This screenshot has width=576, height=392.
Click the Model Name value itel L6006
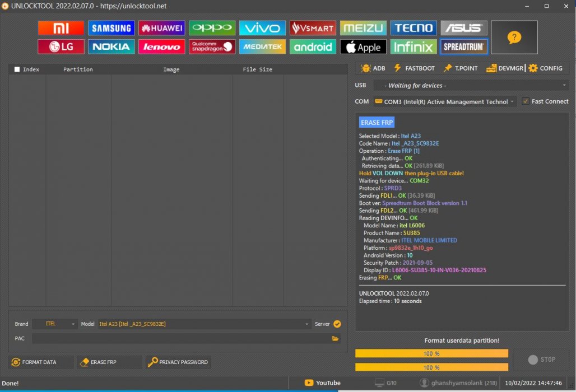tap(412, 225)
